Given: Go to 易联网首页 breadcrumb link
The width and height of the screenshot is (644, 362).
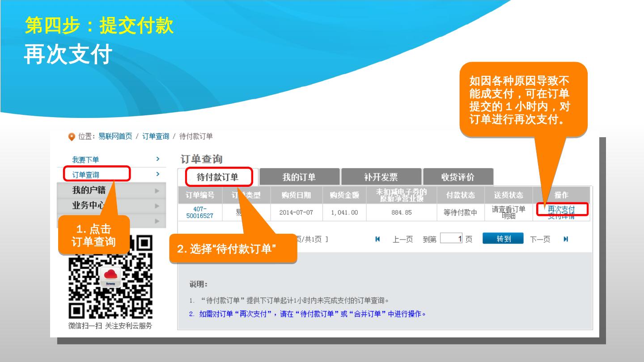Looking at the screenshot, I should (115, 136).
